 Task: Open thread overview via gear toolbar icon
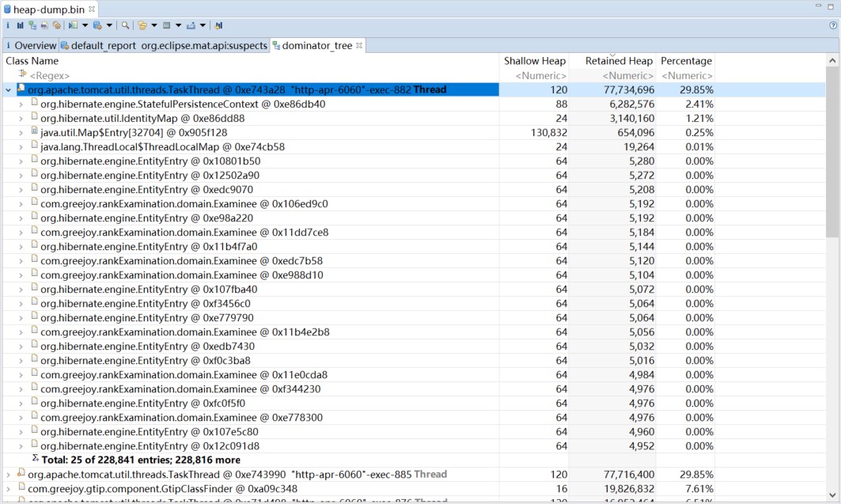57,25
